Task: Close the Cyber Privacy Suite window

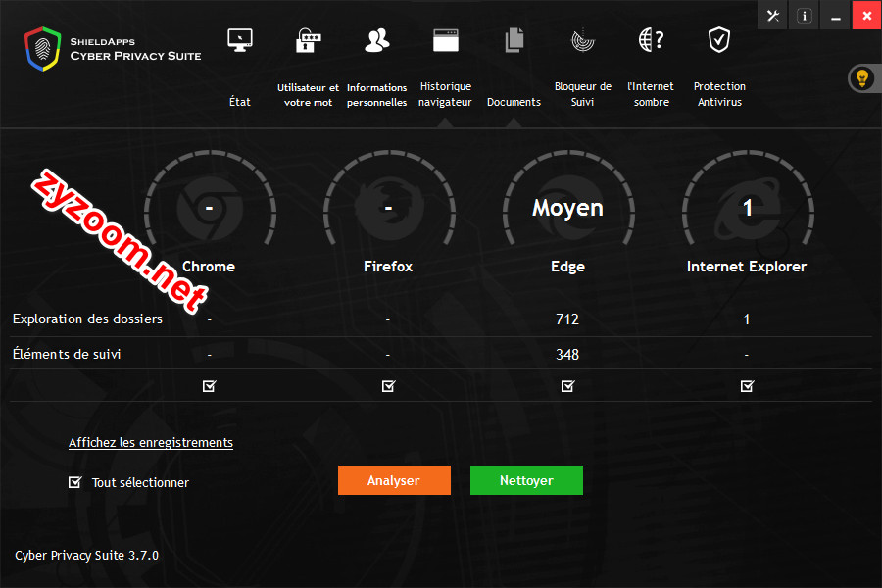Action: (x=867, y=16)
